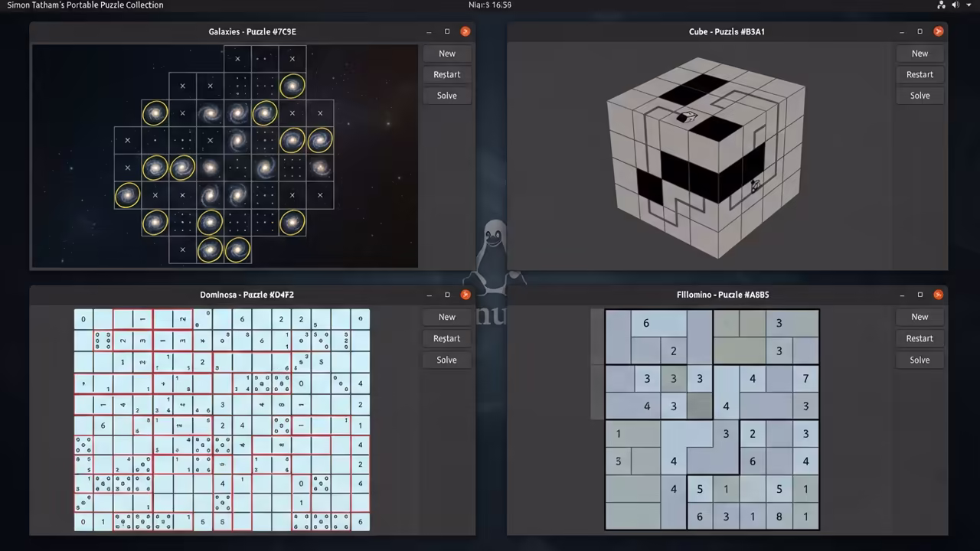Minimize the Galaxies window
The width and height of the screenshot is (980, 551).
430,31
